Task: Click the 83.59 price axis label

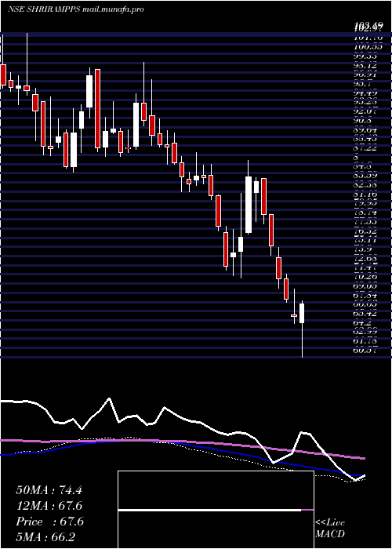Action: point(365,175)
